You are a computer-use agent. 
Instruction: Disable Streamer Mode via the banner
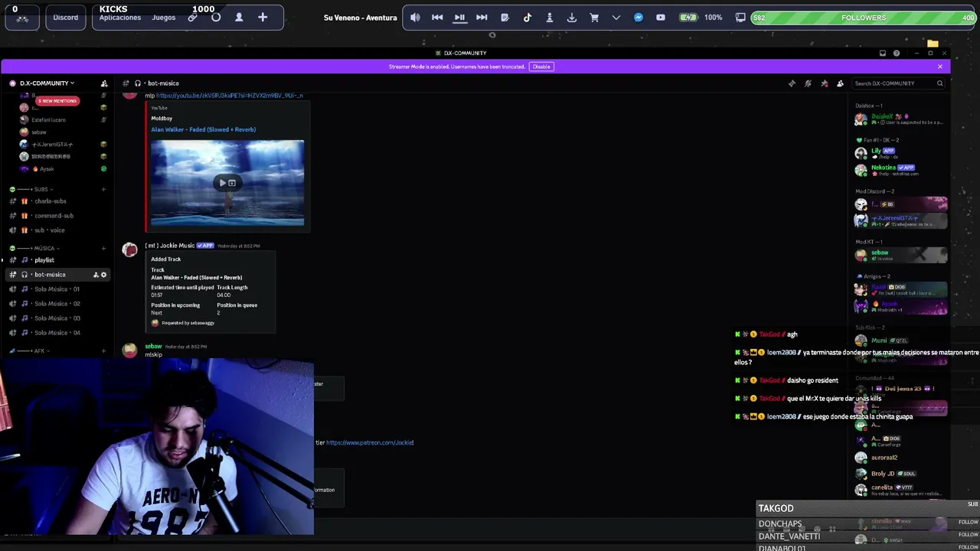pyautogui.click(x=541, y=67)
